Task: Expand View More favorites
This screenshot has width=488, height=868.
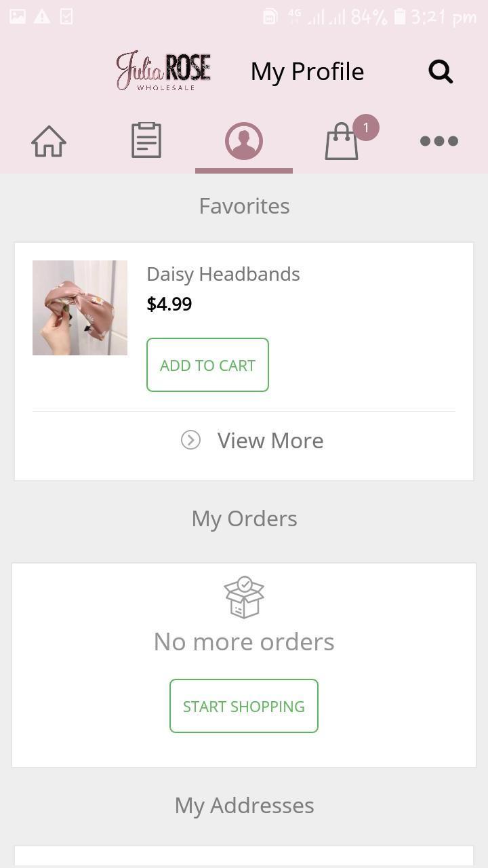Action: point(270,440)
